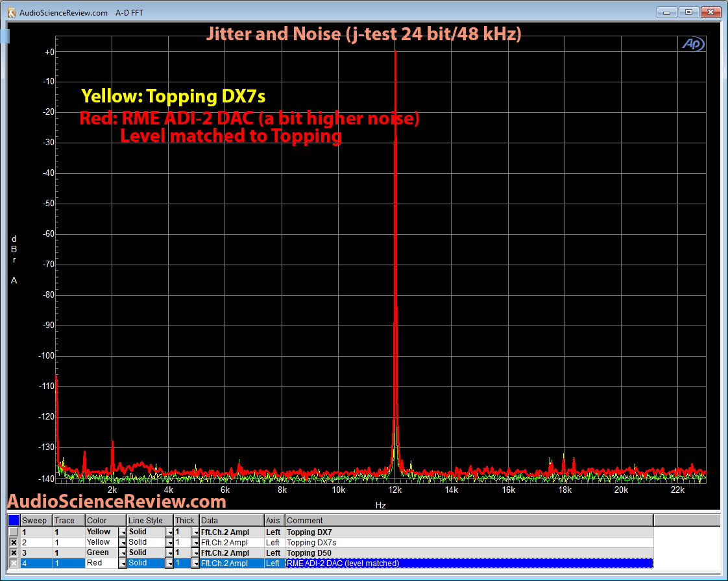This screenshot has width=728, height=581.
Task: Open Color dropdown for Topping D50 row
Action: pyautogui.click(x=123, y=552)
